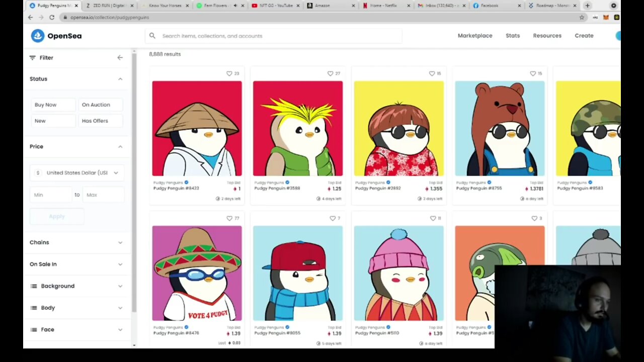Toggle the On Auction status filter
The image size is (644, 362).
coord(100,105)
